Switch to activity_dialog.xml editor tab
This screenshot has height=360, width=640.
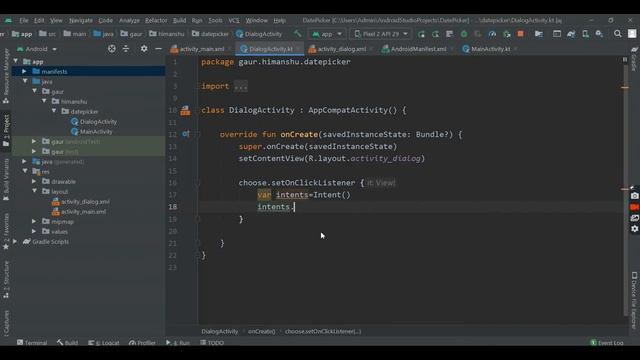[x=341, y=49]
